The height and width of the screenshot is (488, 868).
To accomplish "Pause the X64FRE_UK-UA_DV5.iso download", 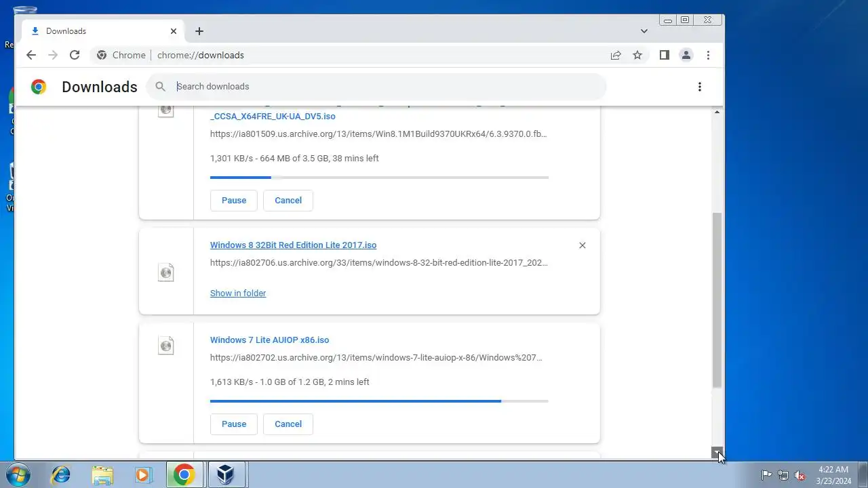I will [x=234, y=200].
